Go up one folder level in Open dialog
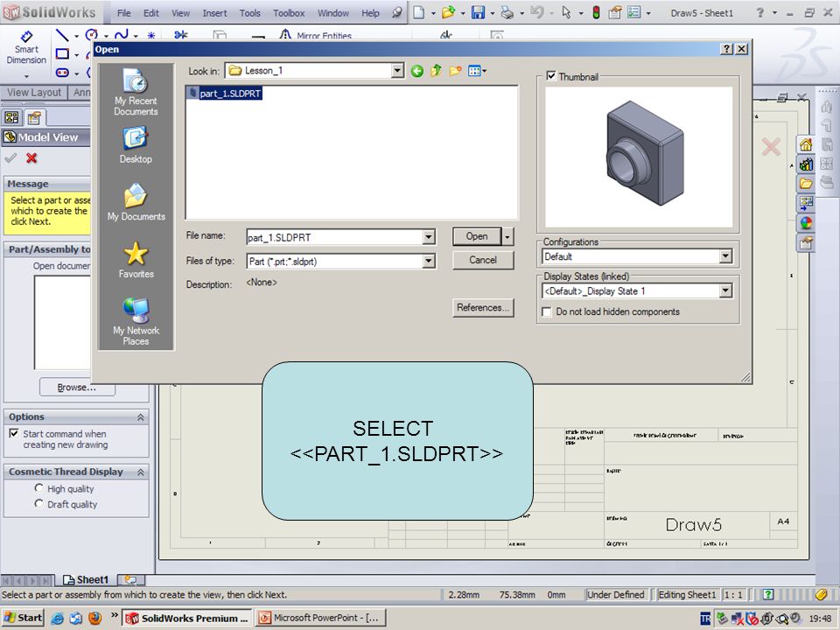Image resolution: width=840 pixels, height=630 pixels. click(436, 71)
